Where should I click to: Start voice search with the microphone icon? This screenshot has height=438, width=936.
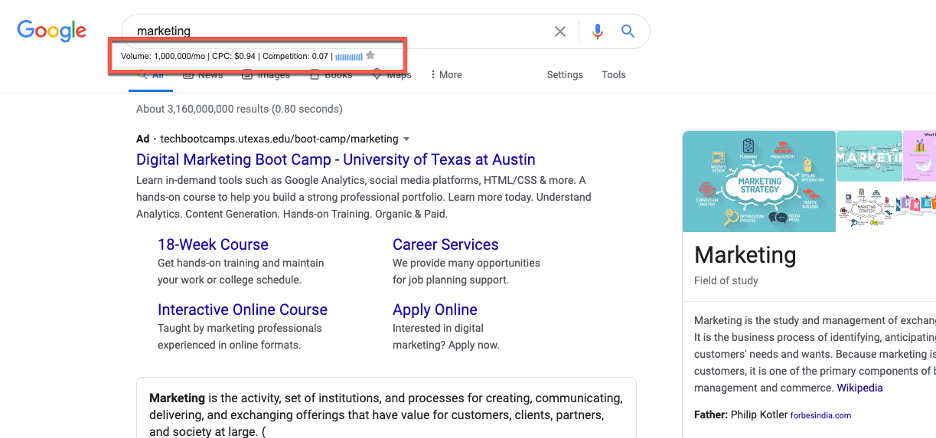point(598,32)
